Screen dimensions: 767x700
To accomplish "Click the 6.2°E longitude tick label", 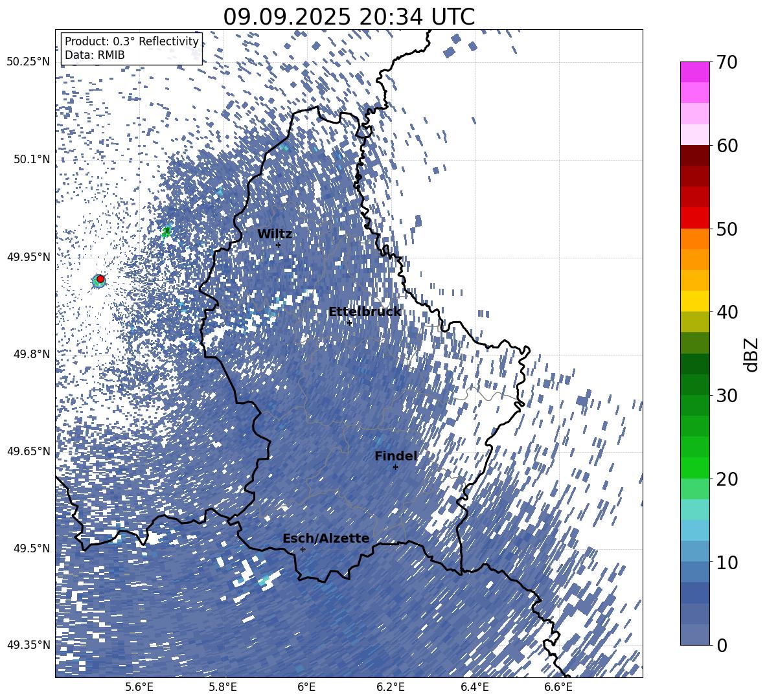I will pos(391,687).
